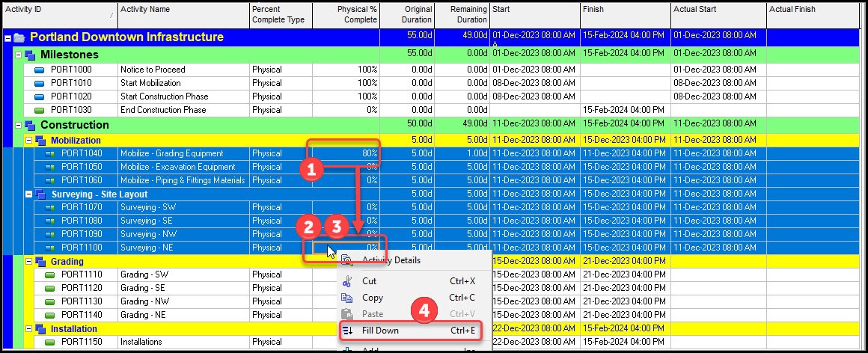Click the PORT1110 activity bar icon
The image size is (868, 353).
click(51, 274)
